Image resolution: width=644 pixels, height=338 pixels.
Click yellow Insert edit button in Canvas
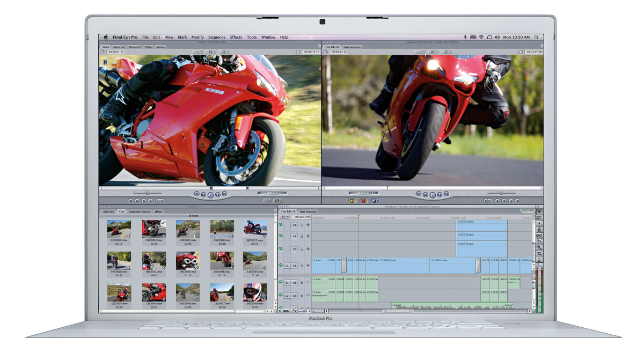tap(352, 201)
